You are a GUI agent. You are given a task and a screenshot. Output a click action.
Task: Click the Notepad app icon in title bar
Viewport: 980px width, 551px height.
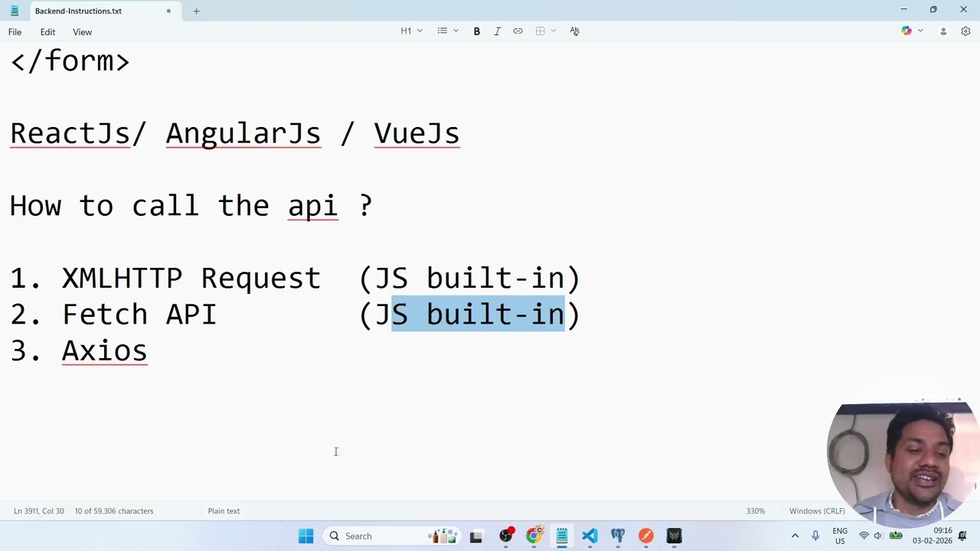(14, 11)
